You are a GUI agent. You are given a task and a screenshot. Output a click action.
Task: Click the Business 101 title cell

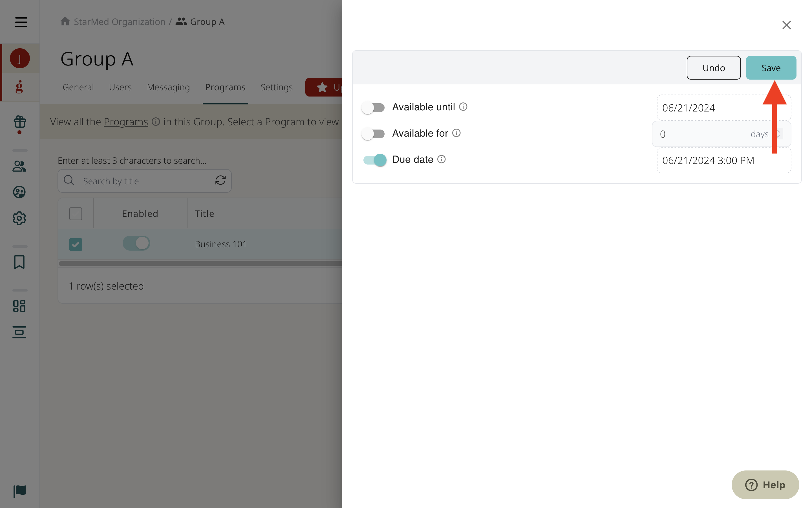pos(220,244)
